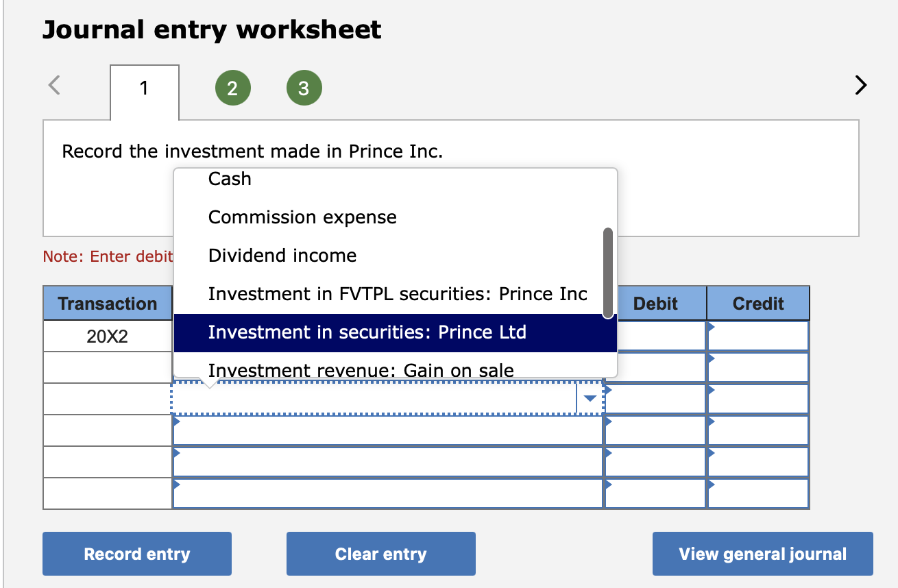This screenshot has width=898, height=588.
Task: Open journal entry 3 circle
Action: pos(304,88)
